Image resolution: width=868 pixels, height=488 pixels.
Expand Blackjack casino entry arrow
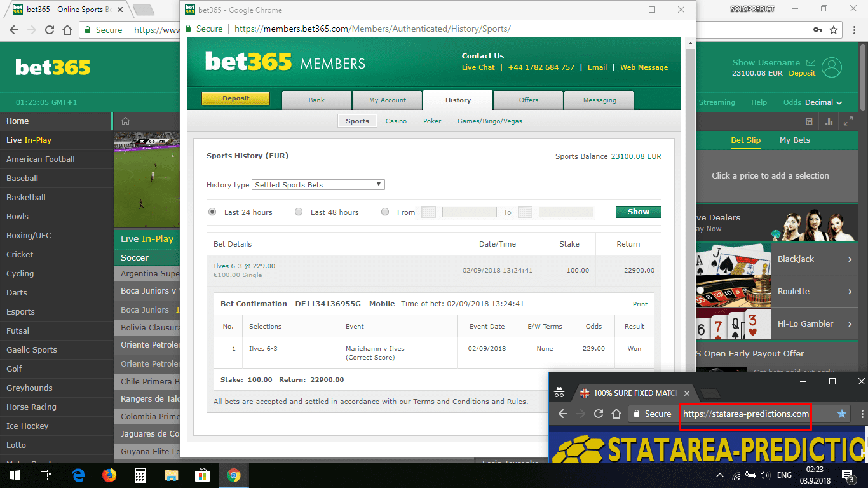(850, 259)
